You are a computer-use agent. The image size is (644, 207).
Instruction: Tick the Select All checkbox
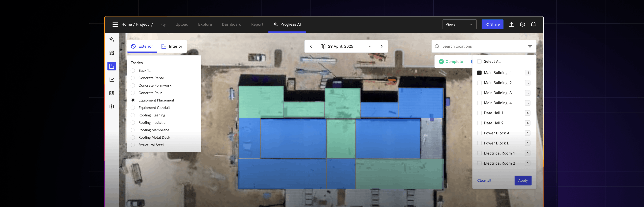click(x=479, y=61)
